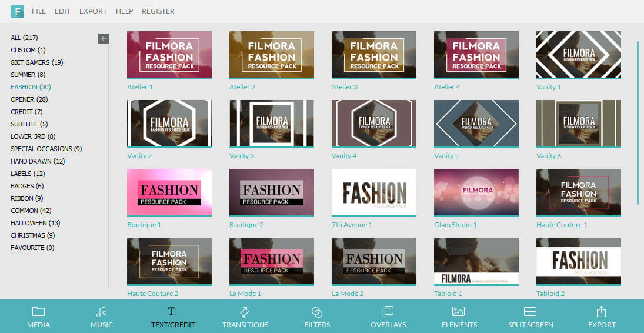Open the Media folder icon
The height and width of the screenshot is (333, 644).
tap(39, 312)
